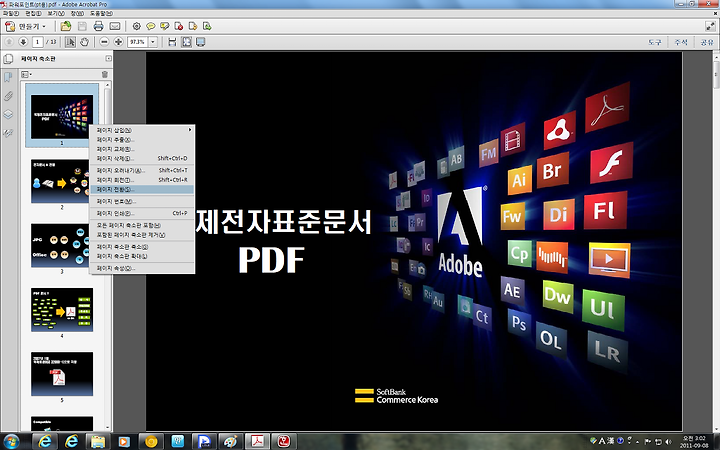The height and width of the screenshot is (450, 720).
Task: Open Adobe Acrobat icon in taskbar
Action: tap(258, 442)
